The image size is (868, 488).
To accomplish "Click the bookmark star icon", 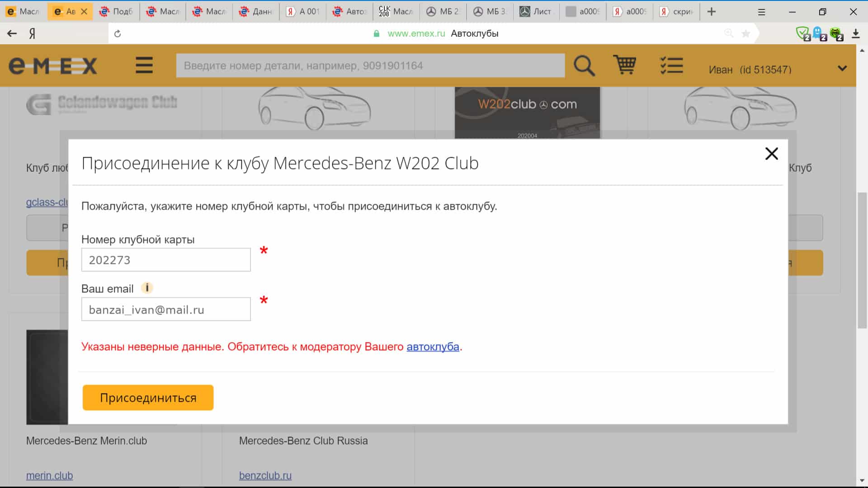I will [x=746, y=33].
